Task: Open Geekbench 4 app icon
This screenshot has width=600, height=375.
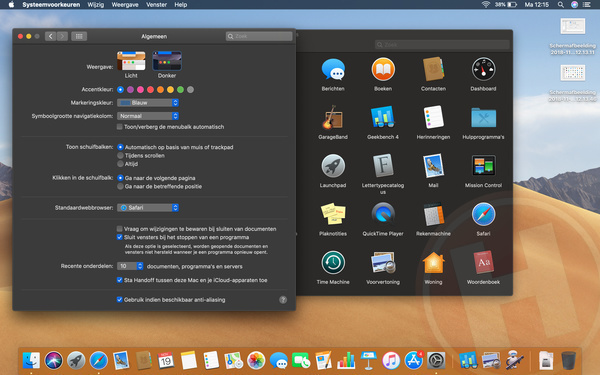Action: point(383,117)
